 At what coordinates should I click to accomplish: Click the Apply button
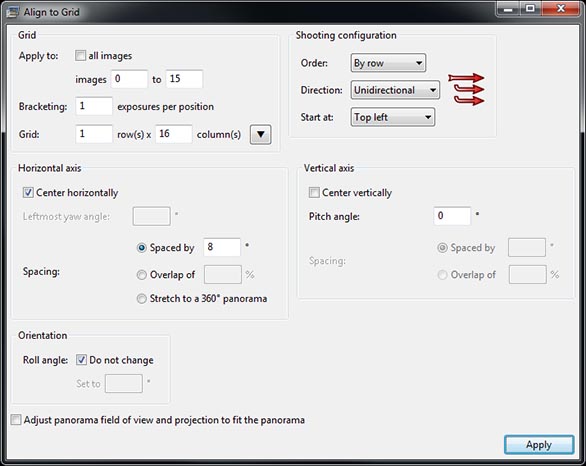[x=539, y=444]
